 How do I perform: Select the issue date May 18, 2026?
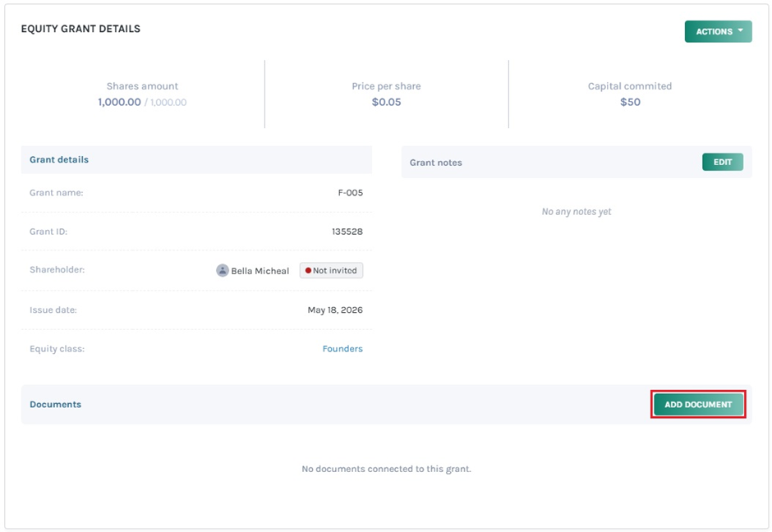(335, 310)
